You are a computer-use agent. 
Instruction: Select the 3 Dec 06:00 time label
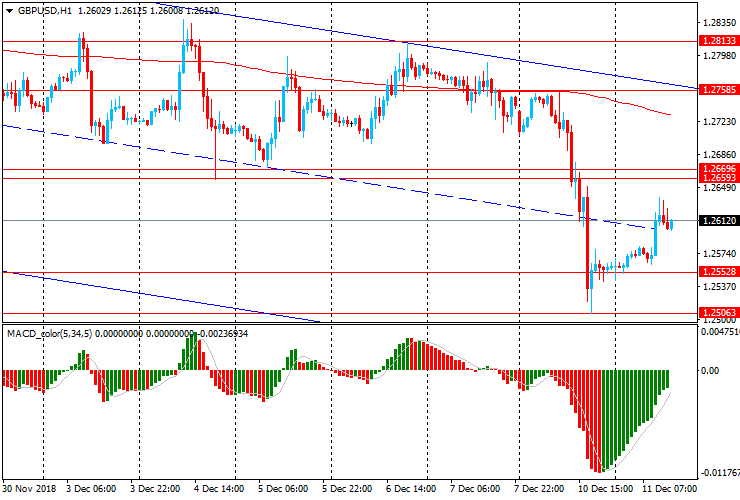[x=92, y=487]
